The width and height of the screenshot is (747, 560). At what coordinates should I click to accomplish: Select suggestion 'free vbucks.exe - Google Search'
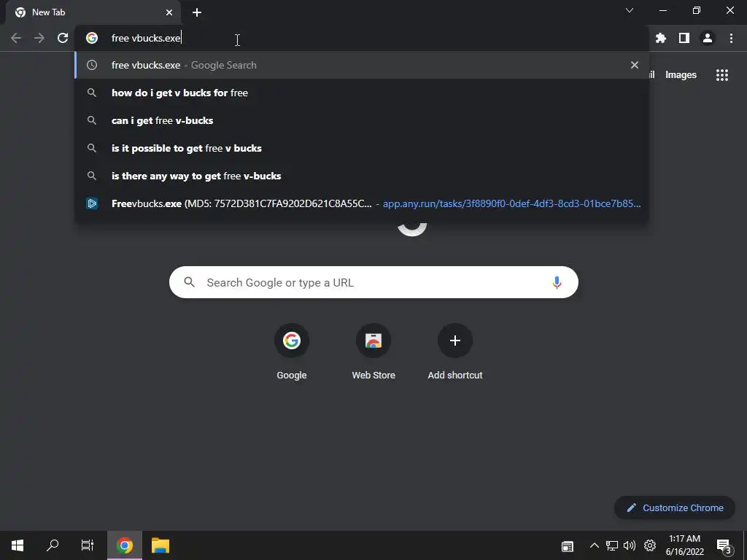pyautogui.click(x=362, y=65)
